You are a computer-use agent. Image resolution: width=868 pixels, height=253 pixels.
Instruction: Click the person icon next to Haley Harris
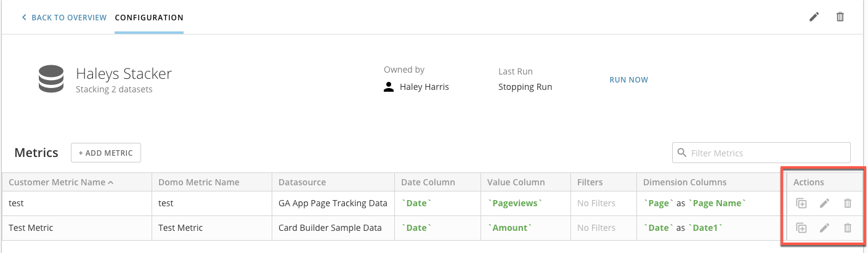pyautogui.click(x=389, y=87)
